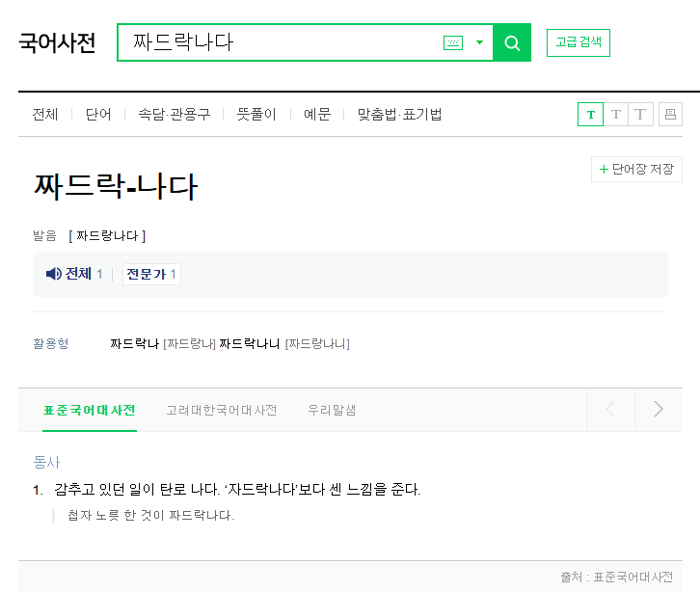Viewport: 700px width, 592px height.
Task: Select the small font size T
Action: coord(590,115)
